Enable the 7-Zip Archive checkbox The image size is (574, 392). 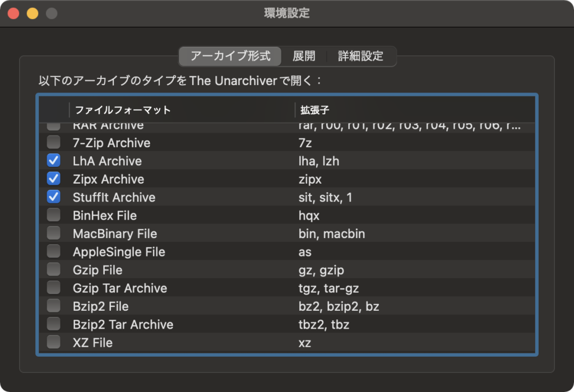54,143
